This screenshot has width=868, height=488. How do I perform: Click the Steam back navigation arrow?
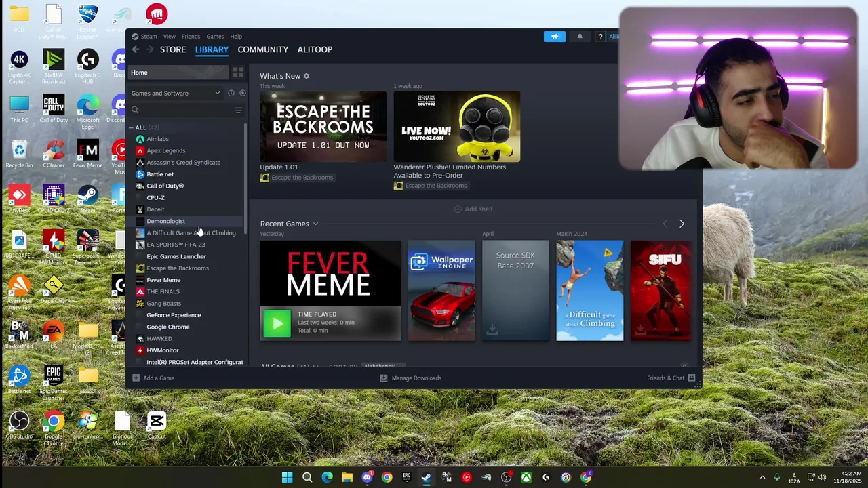pos(136,49)
